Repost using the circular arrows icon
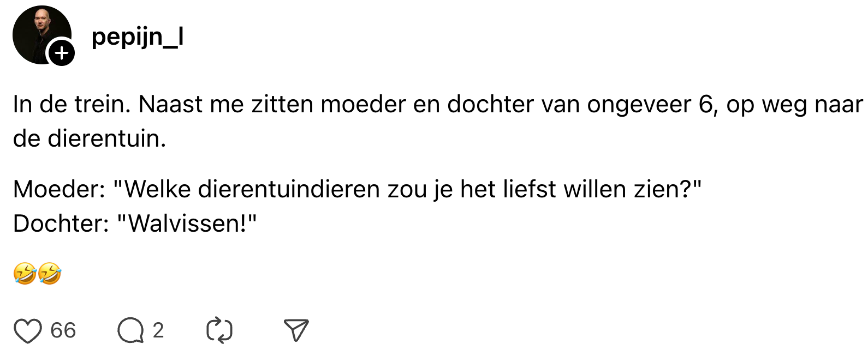Screen dimensions: 868x350 [219, 331]
